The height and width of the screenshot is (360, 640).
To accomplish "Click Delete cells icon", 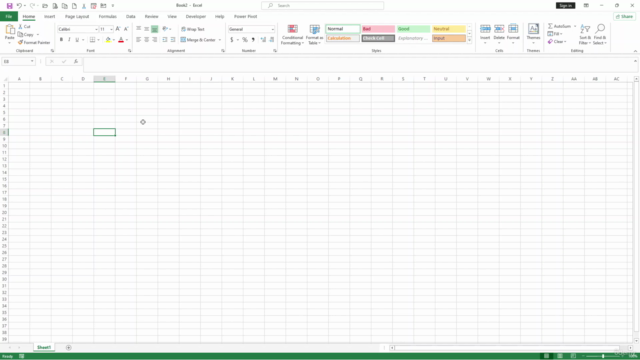I will pos(499,29).
